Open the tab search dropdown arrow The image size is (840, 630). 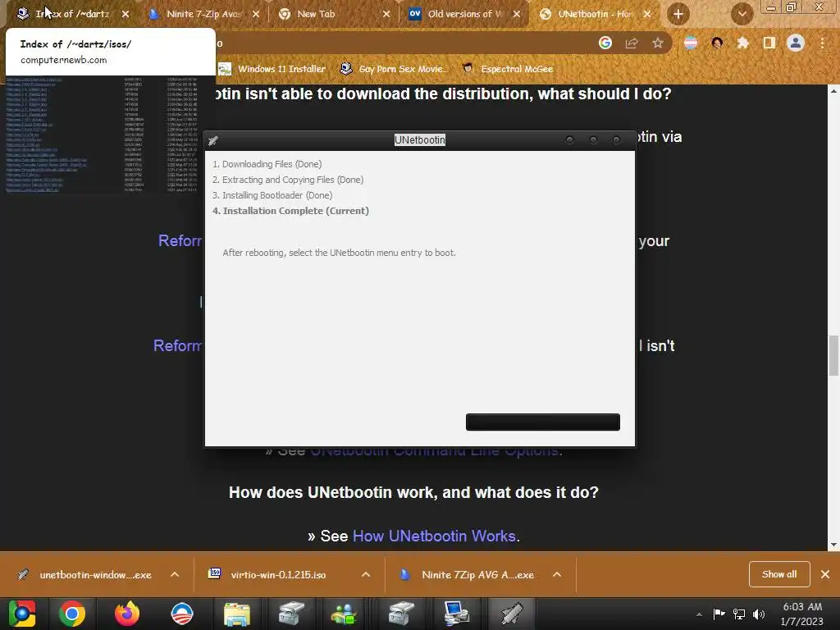point(742,14)
